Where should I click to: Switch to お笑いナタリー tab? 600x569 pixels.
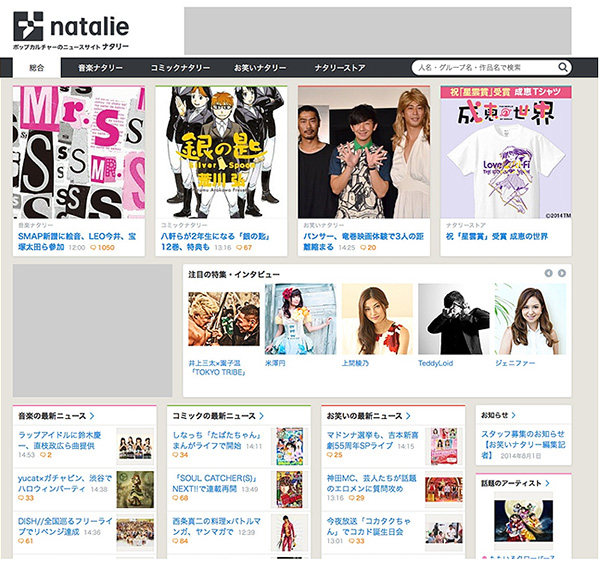(260, 68)
